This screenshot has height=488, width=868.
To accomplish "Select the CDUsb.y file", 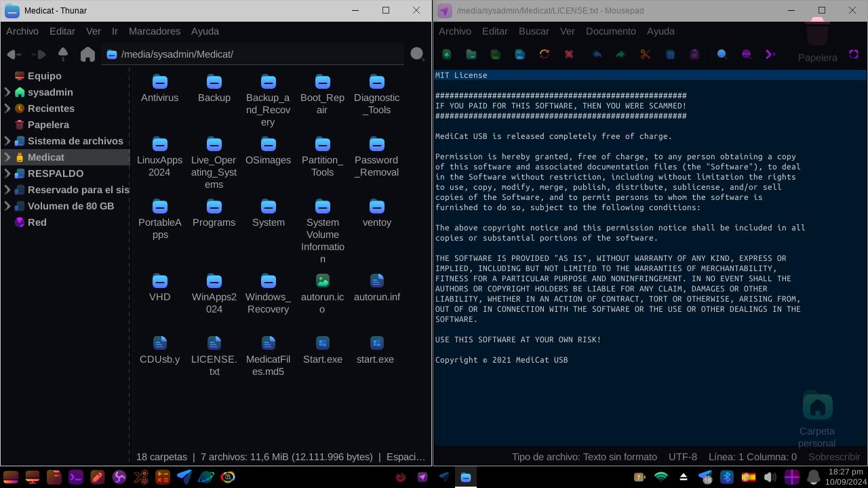I will tap(160, 350).
